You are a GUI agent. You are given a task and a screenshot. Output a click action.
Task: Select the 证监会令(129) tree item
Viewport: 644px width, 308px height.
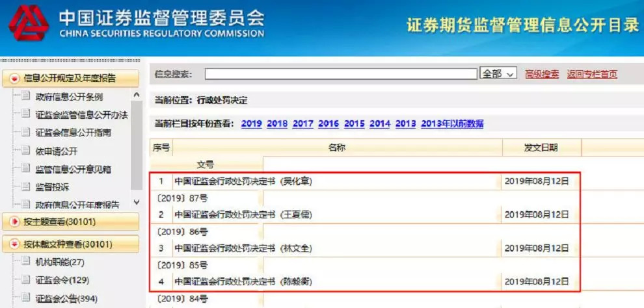coord(62,280)
